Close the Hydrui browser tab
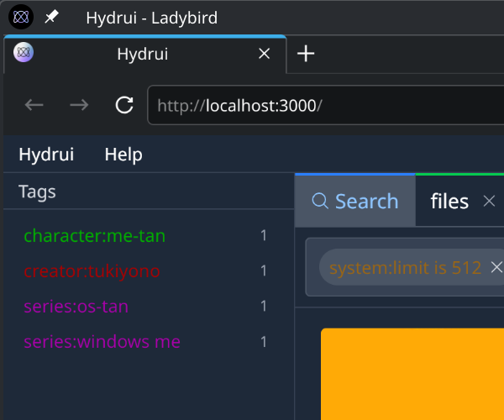The width and height of the screenshot is (504, 420). [264, 54]
